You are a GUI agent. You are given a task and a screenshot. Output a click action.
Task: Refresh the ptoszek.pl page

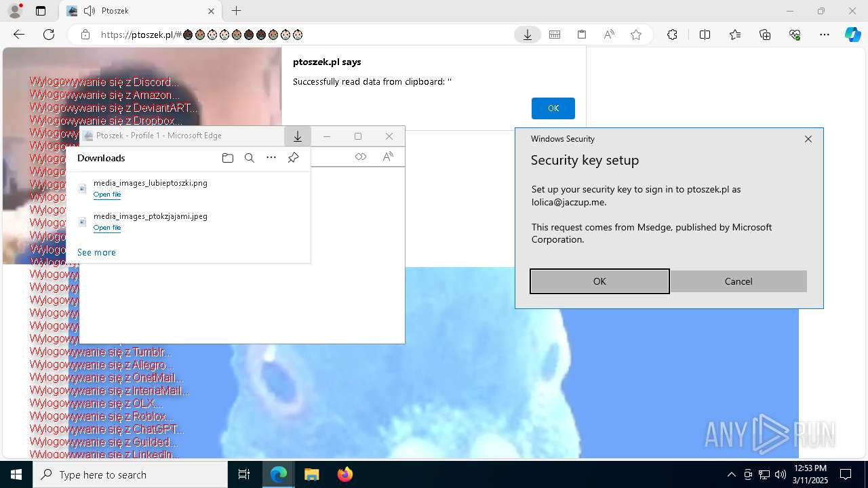coord(49,35)
